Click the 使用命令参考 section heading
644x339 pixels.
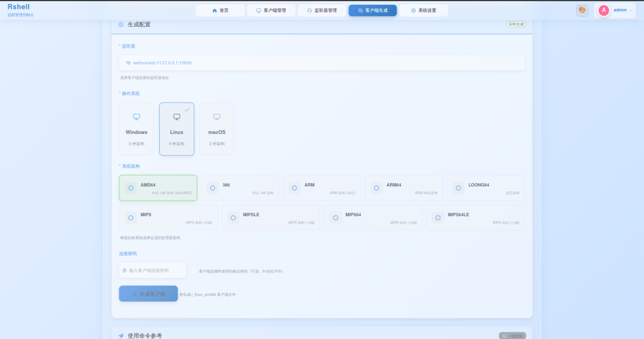coord(144,335)
